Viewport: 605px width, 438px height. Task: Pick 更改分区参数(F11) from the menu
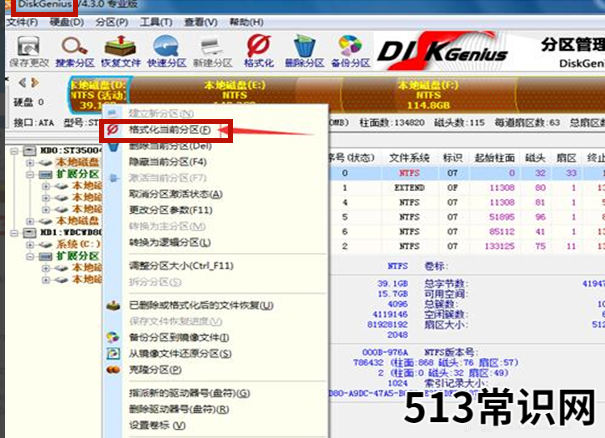click(x=171, y=211)
